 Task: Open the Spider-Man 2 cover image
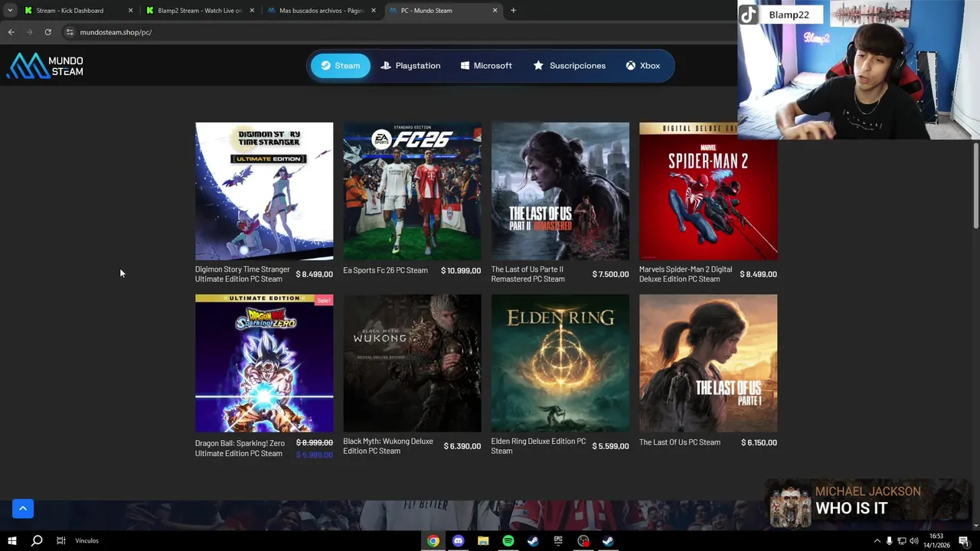[708, 191]
